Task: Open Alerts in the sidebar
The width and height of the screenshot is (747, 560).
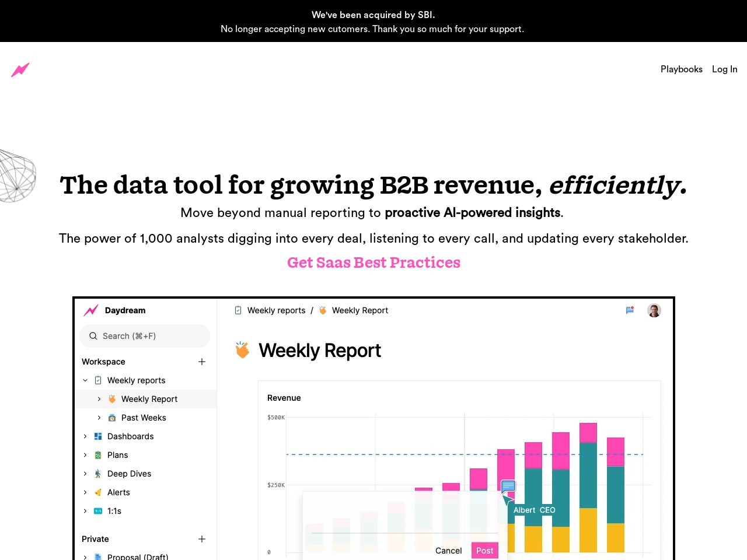Action: [118, 492]
